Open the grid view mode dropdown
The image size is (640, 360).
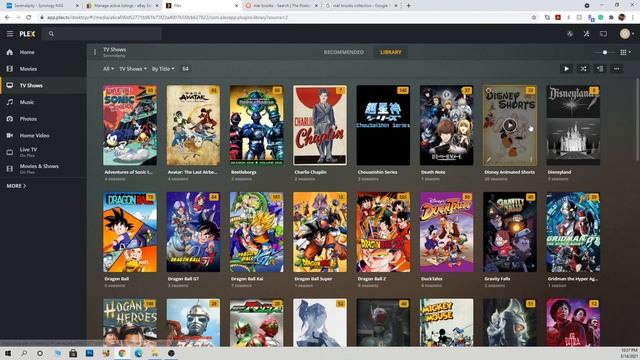pyautogui.click(x=625, y=52)
